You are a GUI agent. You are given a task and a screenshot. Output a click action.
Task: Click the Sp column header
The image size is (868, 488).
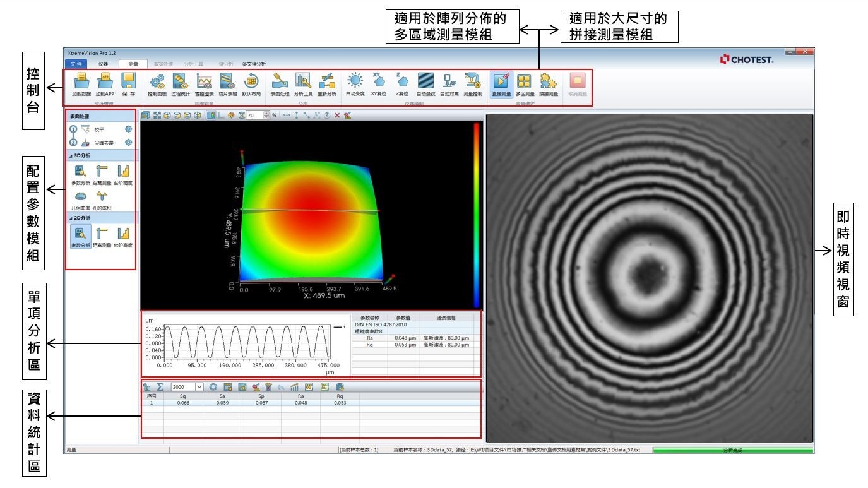262,396
